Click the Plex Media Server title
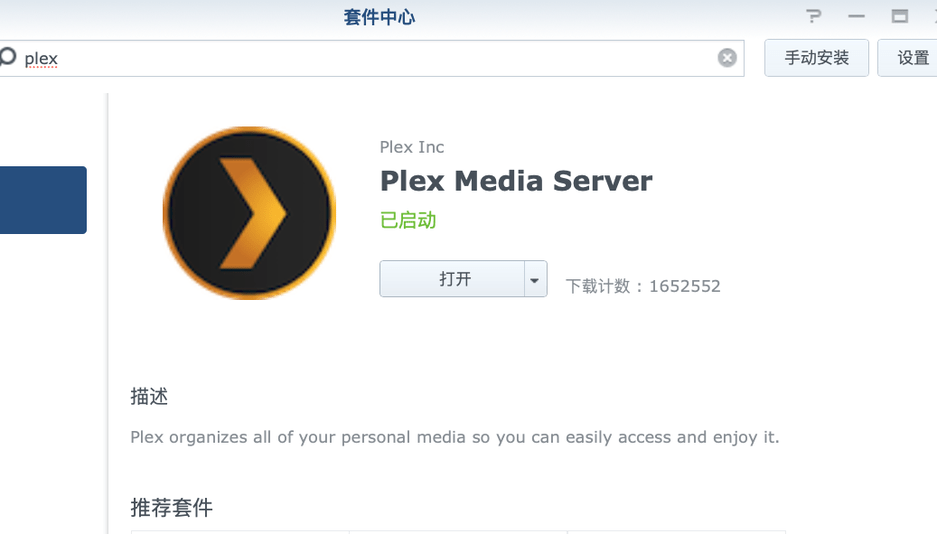Screen dimensions: 937x534 tap(516, 181)
